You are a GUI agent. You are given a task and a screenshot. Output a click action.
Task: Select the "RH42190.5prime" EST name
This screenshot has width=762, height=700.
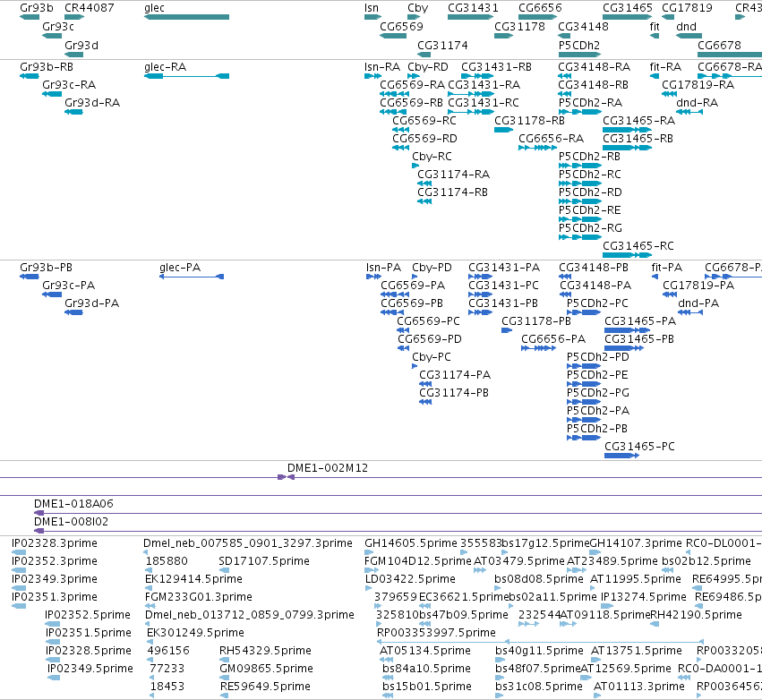pos(696,614)
